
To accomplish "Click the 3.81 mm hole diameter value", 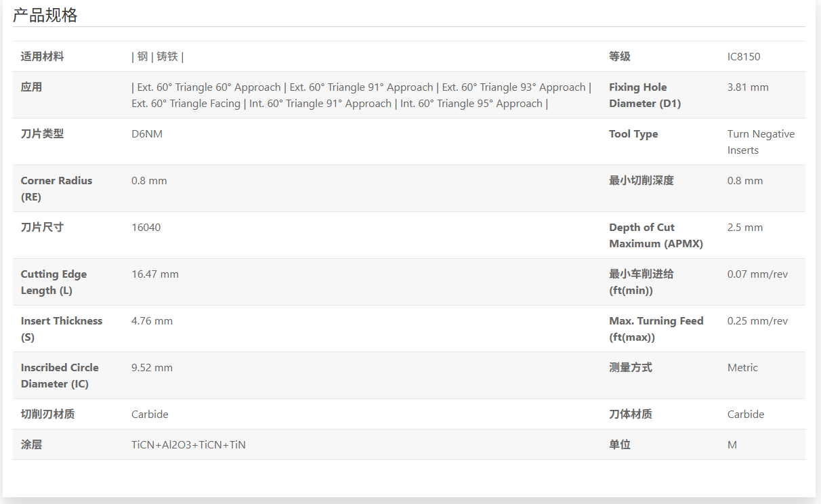I will pyautogui.click(x=748, y=87).
